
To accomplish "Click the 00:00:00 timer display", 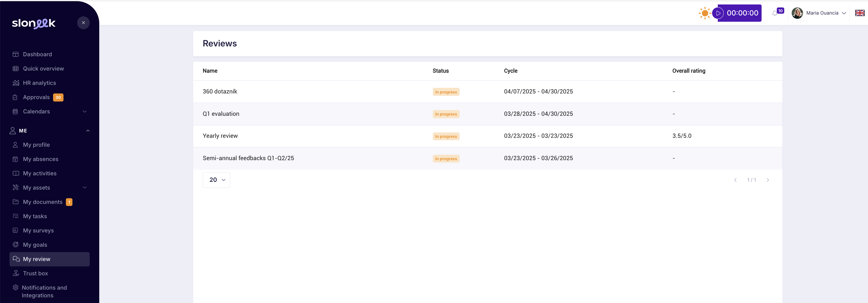I will [x=742, y=13].
